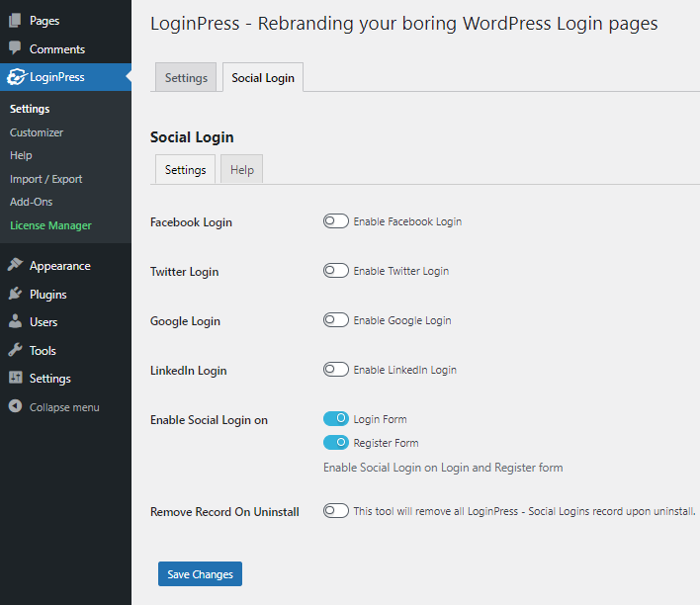Open License Manager link

pyautogui.click(x=50, y=225)
